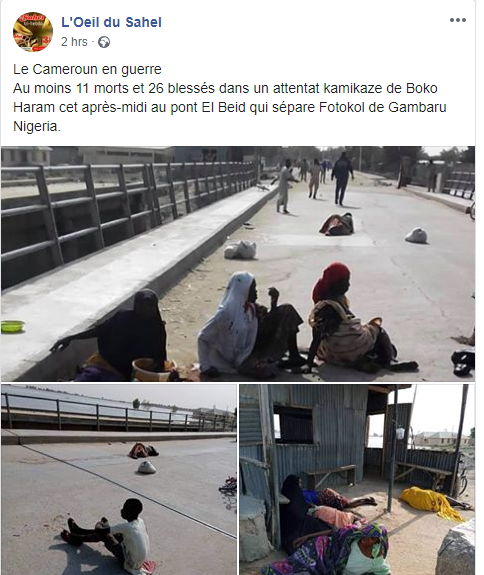Click the hanging IV drip bag in shelter
Image resolution: width=484 pixels, height=575 pixels.
click(x=400, y=433)
